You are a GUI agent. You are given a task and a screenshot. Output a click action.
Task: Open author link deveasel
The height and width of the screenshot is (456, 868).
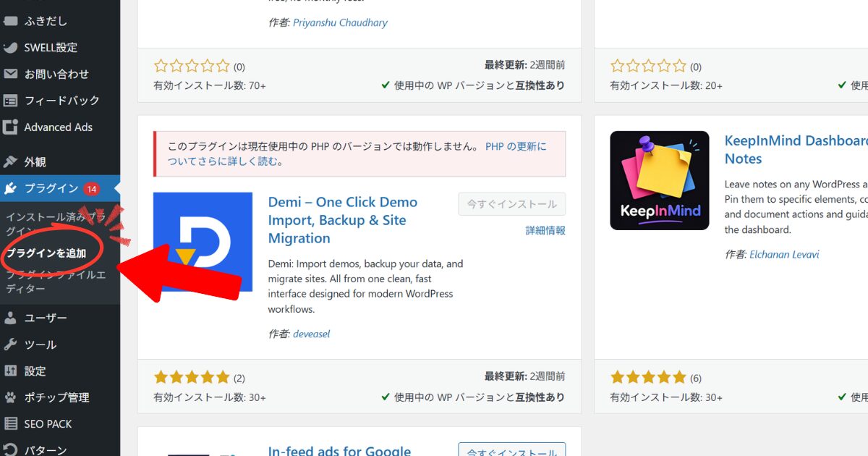point(311,334)
